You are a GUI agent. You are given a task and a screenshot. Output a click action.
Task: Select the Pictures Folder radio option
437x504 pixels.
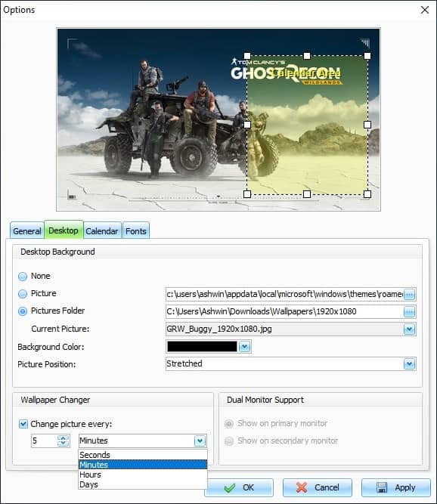(23, 311)
